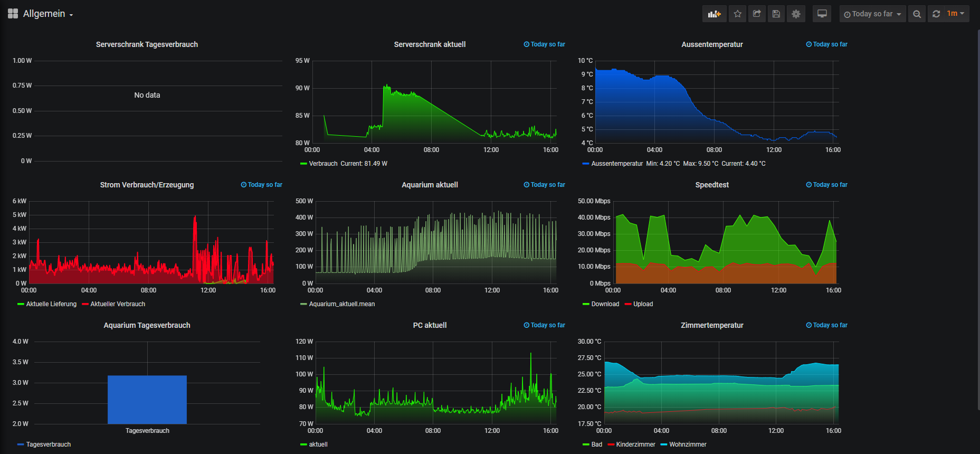Click the blue Tagesverbrauch bar in chart
This screenshot has width=980, height=454.
tap(147, 400)
